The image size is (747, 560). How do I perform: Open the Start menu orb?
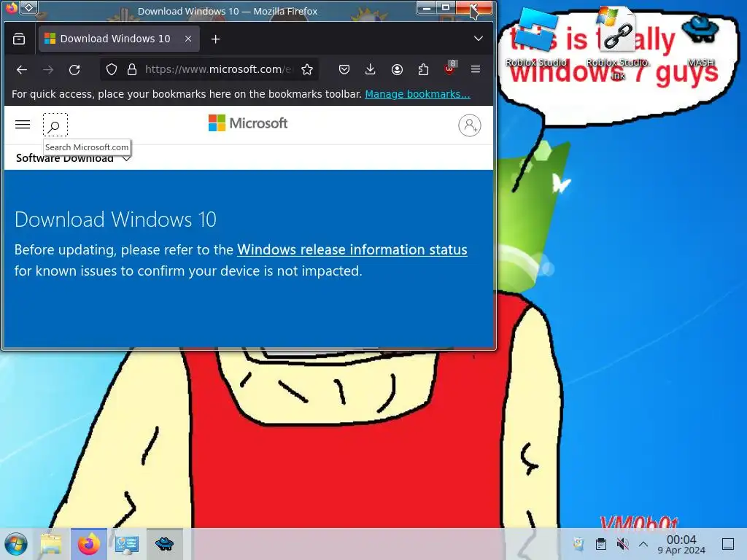click(16, 544)
